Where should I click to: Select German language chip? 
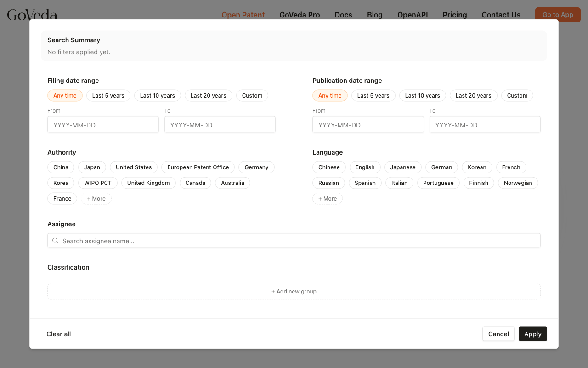pyautogui.click(x=441, y=167)
